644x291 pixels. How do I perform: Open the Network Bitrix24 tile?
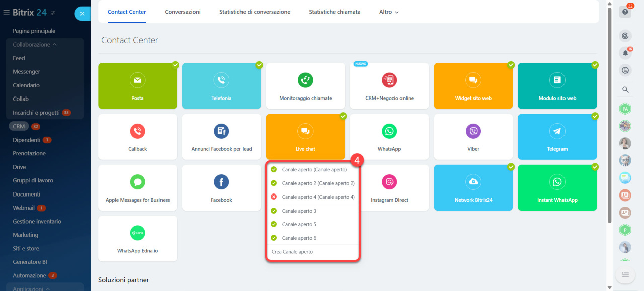pos(473,187)
